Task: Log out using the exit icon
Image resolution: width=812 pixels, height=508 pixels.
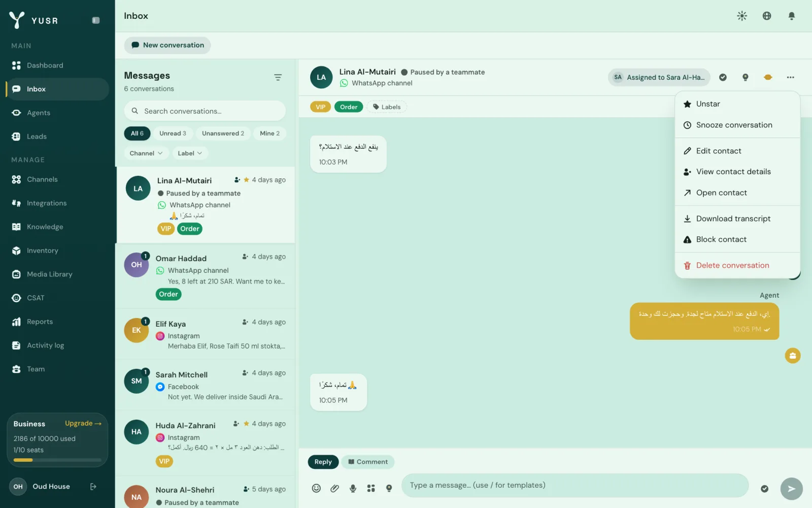Action: [93, 487]
